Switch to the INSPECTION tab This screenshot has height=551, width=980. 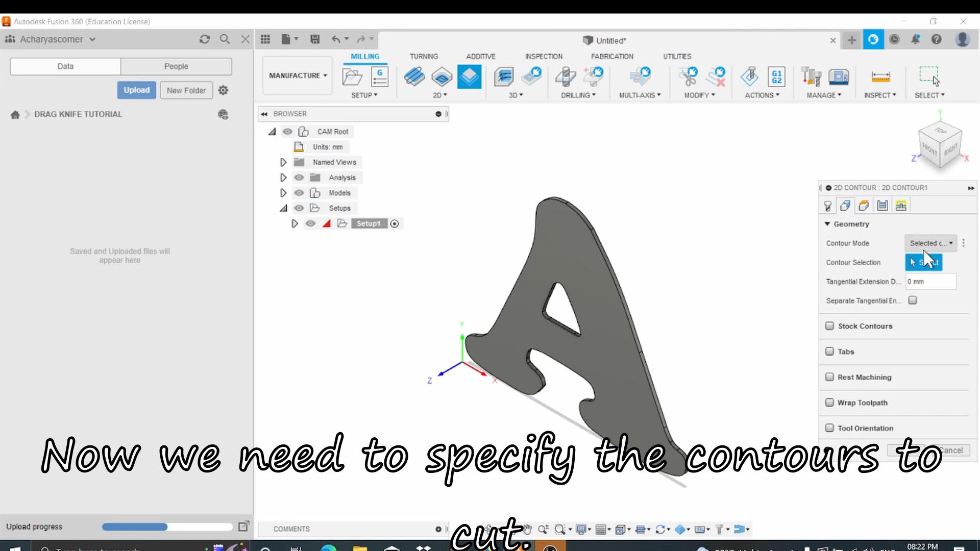[x=544, y=57]
